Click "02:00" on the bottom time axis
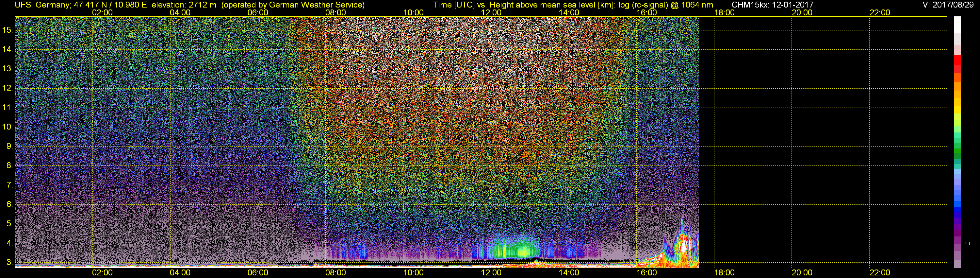This screenshot has height=278, width=980. pyautogui.click(x=102, y=273)
